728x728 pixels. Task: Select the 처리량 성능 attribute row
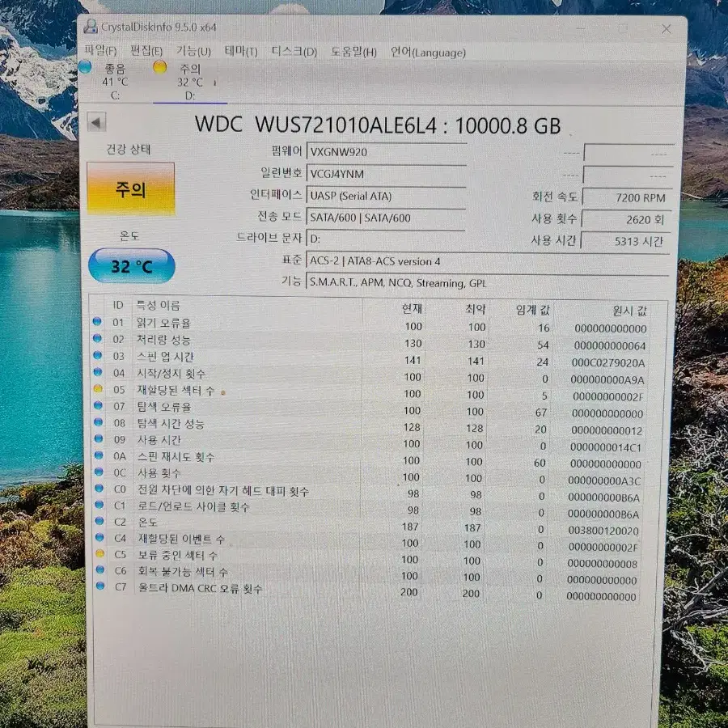(371, 341)
